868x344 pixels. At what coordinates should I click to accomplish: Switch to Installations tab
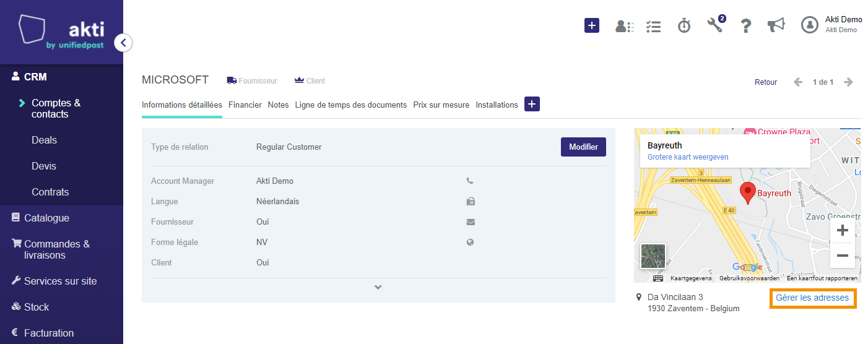497,105
